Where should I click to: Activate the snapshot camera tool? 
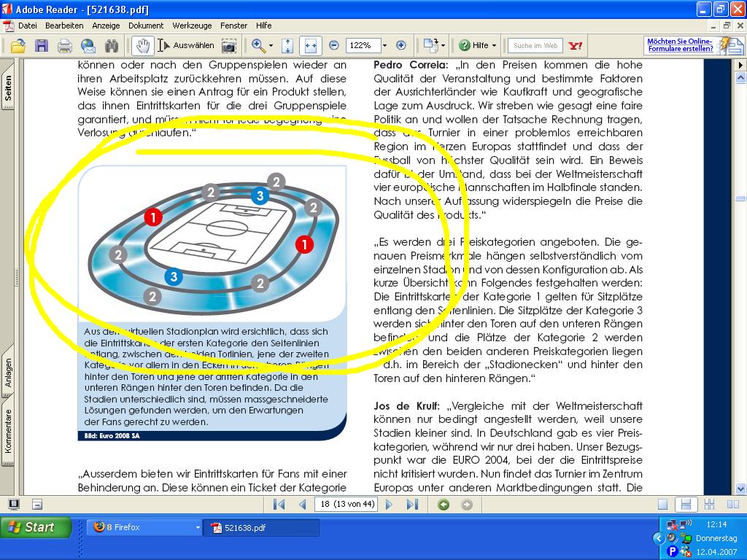(x=229, y=46)
